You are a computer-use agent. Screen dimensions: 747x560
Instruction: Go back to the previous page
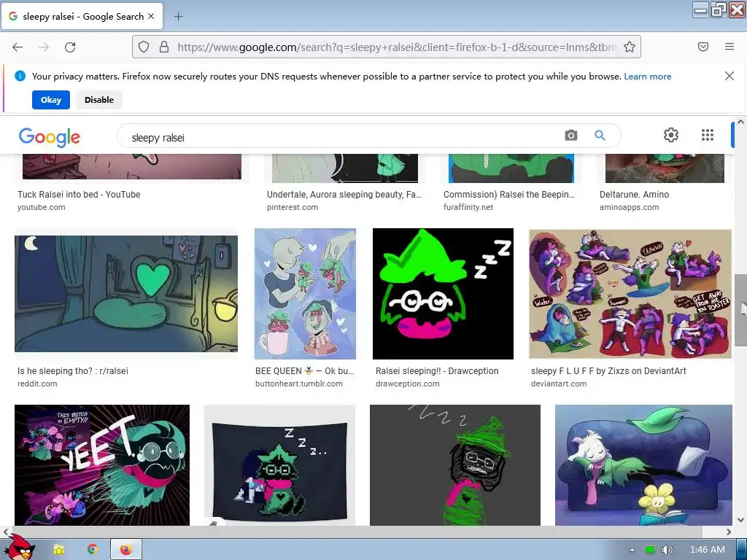(x=18, y=47)
